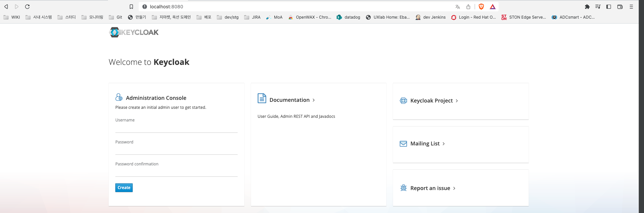Click the Mailing List envelope icon
The height and width of the screenshot is (213, 644).
coord(403,144)
